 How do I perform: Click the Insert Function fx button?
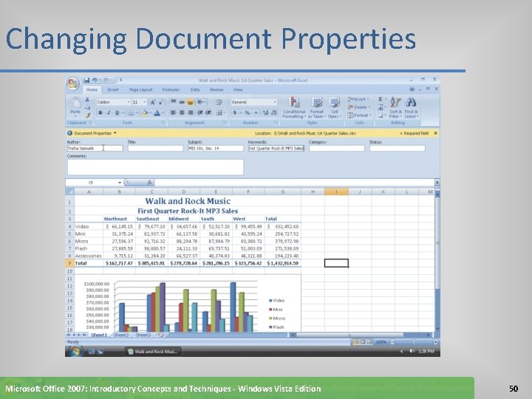pyautogui.click(x=149, y=183)
